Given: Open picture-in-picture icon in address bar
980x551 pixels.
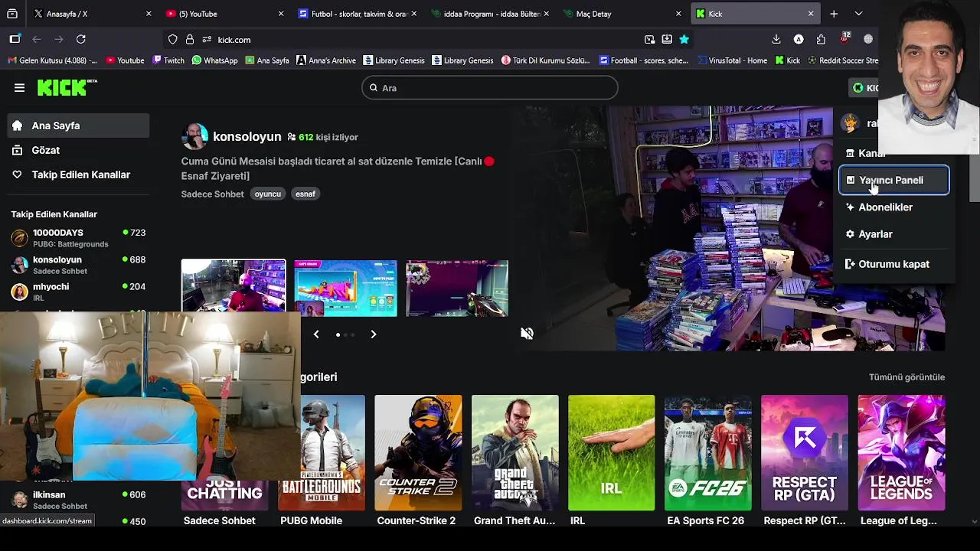Looking at the screenshot, I should coord(649,39).
